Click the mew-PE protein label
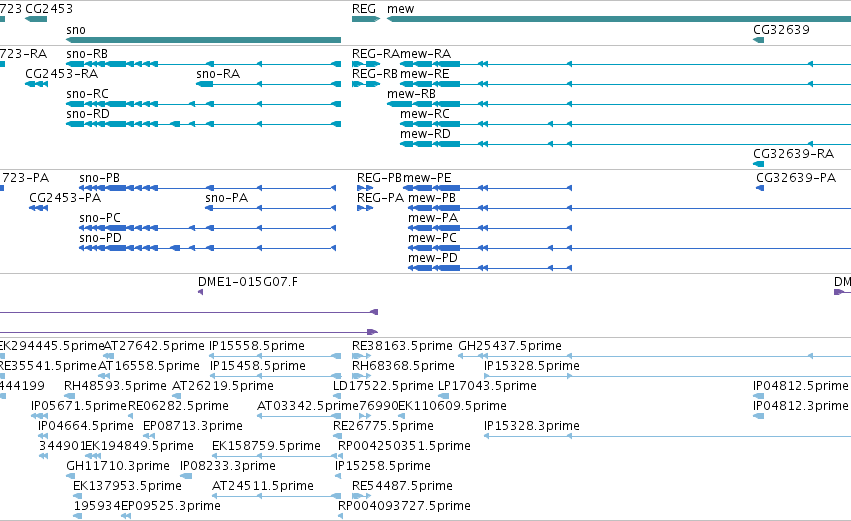The image size is (851, 521). point(427,178)
